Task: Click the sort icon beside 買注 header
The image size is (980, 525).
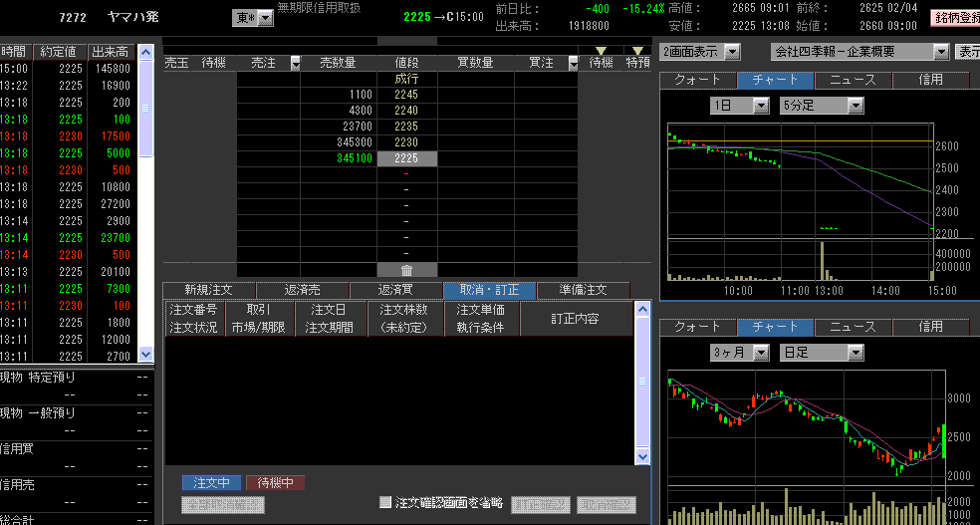Action: [573, 63]
